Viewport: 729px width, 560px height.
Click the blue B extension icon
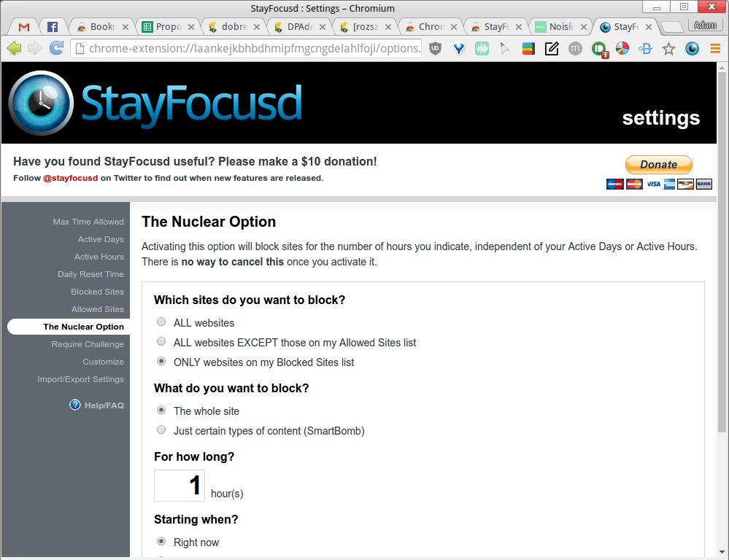coord(645,48)
